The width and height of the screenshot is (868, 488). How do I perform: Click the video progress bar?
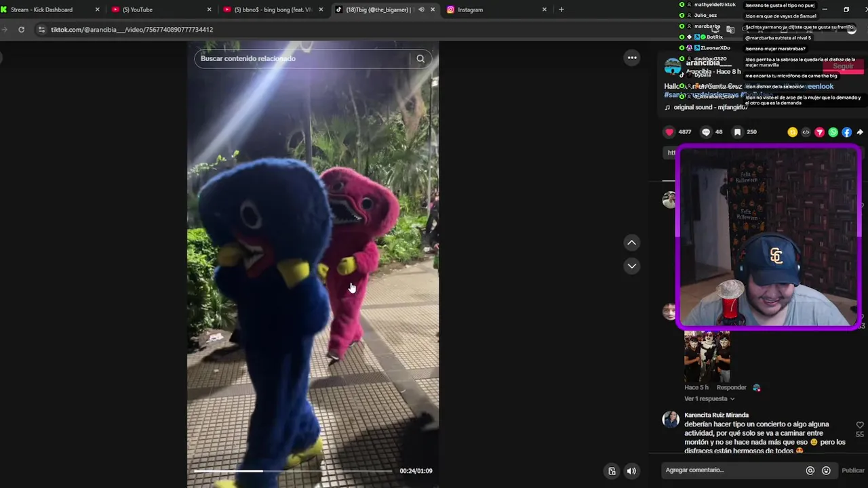tap(293, 470)
